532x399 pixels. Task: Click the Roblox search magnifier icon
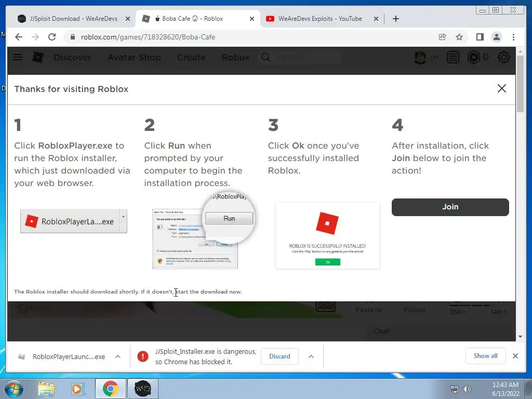coord(265,57)
